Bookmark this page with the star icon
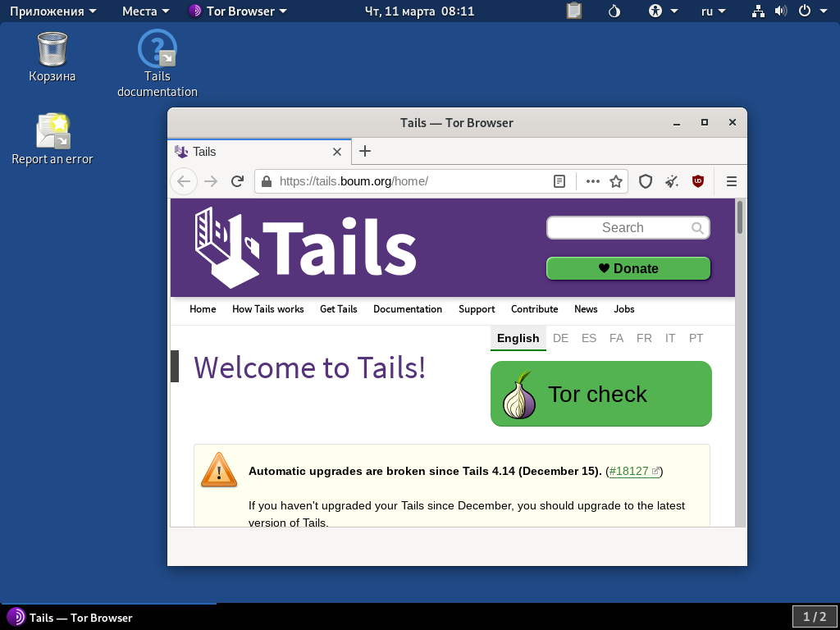 [616, 181]
